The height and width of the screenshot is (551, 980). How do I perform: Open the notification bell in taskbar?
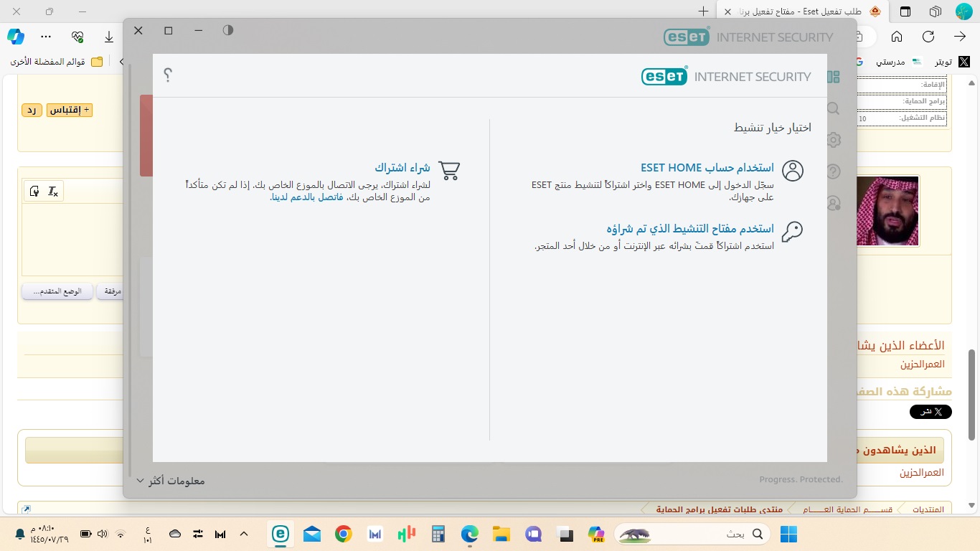[x=19, y=534]
